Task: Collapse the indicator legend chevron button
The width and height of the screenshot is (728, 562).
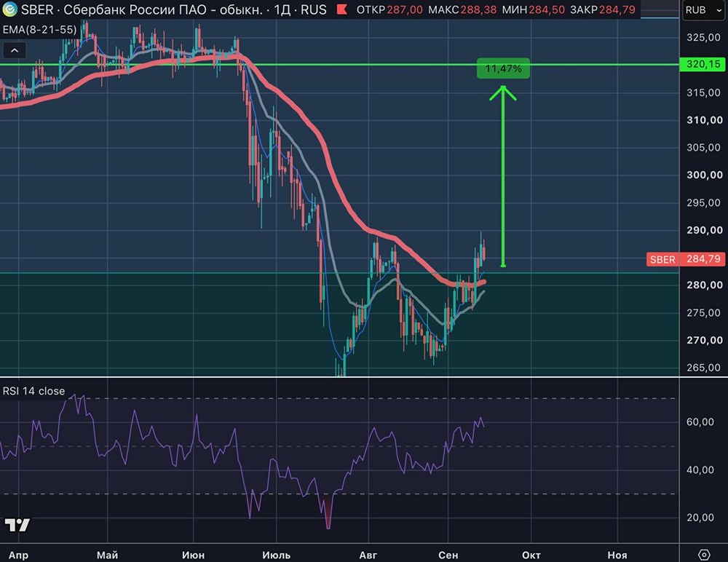Action: (x=15, y=50)
